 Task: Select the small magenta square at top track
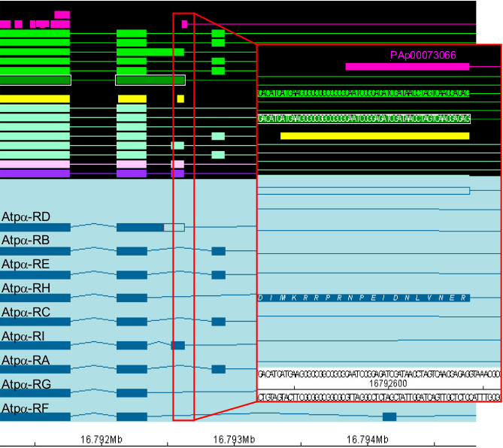pos(184,24)
